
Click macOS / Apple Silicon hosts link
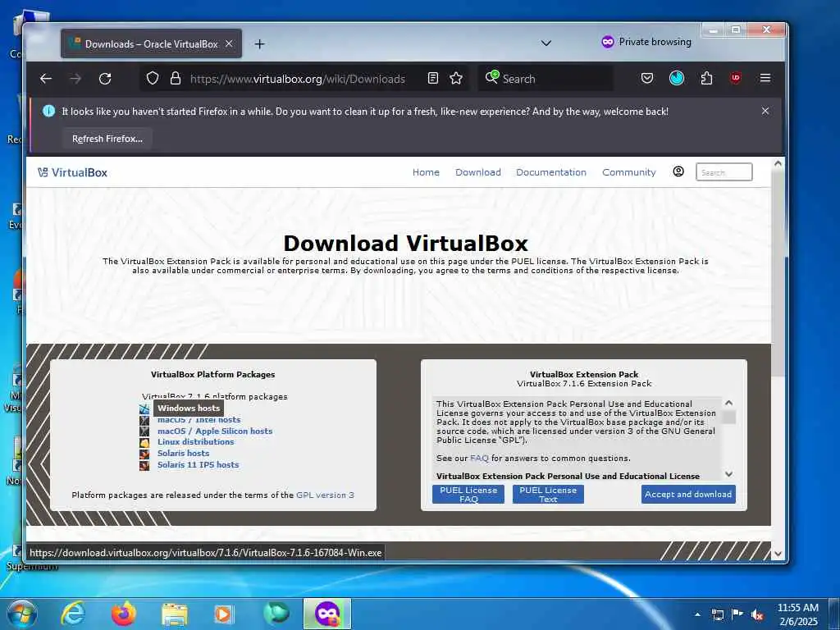coord(215,431)
